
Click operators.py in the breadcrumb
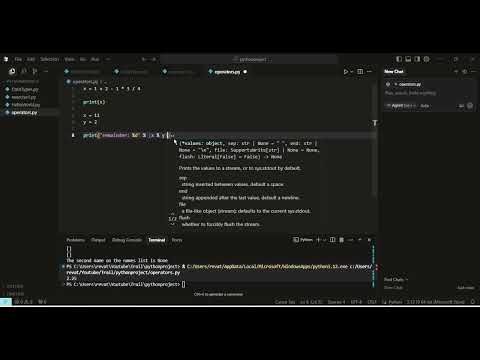85,81
